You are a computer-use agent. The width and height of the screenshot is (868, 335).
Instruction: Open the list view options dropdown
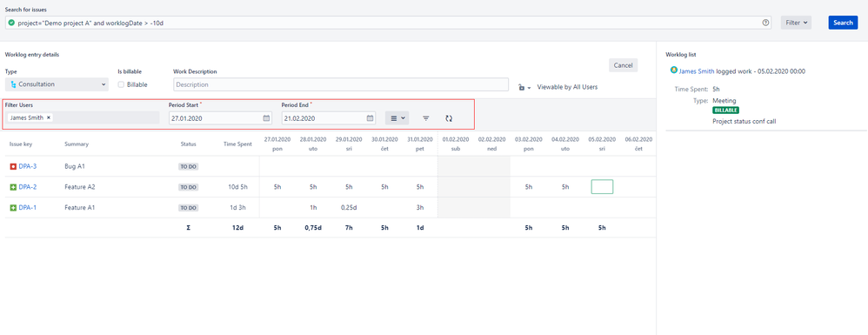[x=397, y=118]
